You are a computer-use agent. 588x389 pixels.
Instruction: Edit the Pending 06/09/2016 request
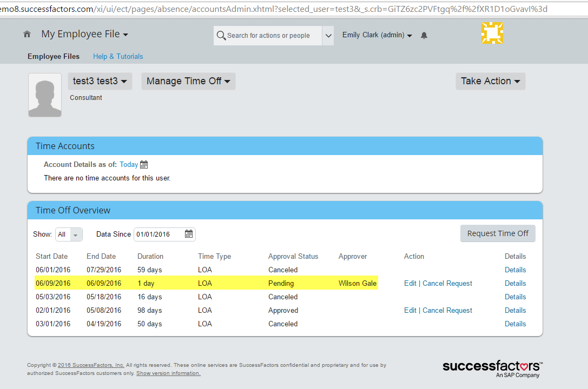pyautogui.click(x=410, y=284)
